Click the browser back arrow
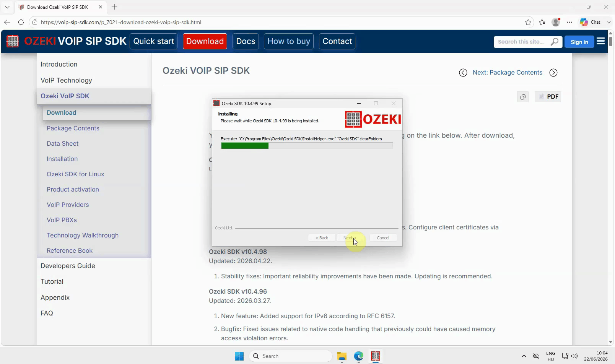 click(x=7, y=22)
